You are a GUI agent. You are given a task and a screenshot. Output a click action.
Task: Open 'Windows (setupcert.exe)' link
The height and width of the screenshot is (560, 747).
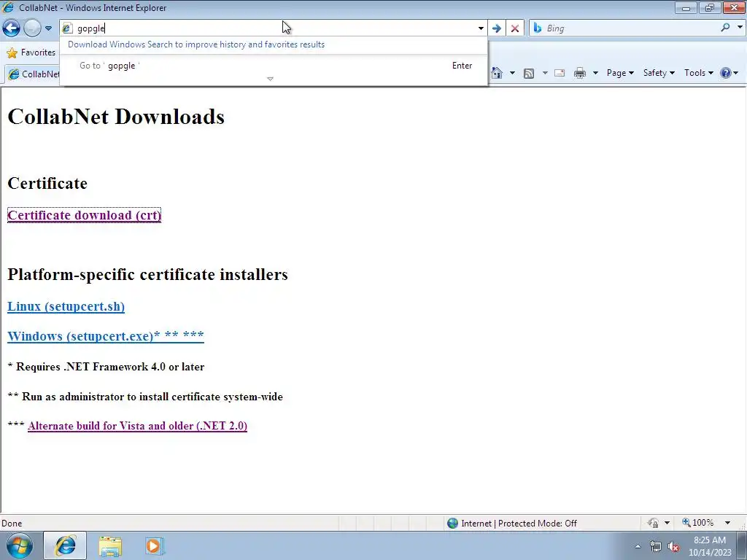(x=106, y=335)
